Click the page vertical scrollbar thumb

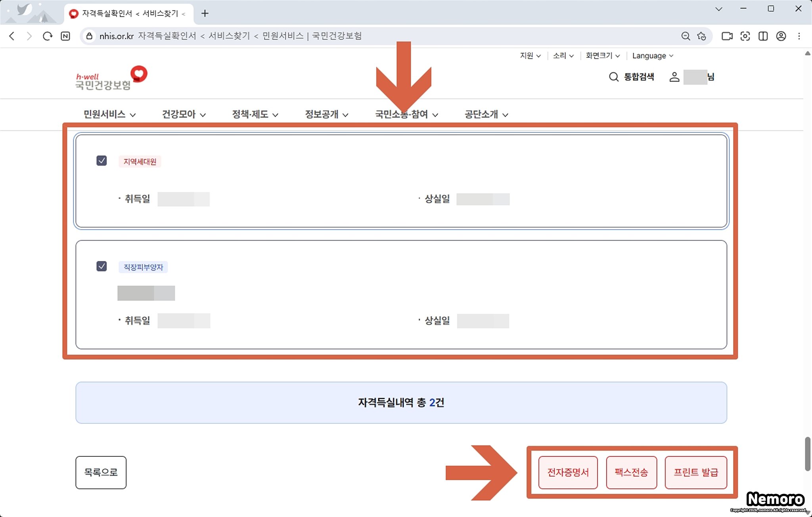click(807, 454)
